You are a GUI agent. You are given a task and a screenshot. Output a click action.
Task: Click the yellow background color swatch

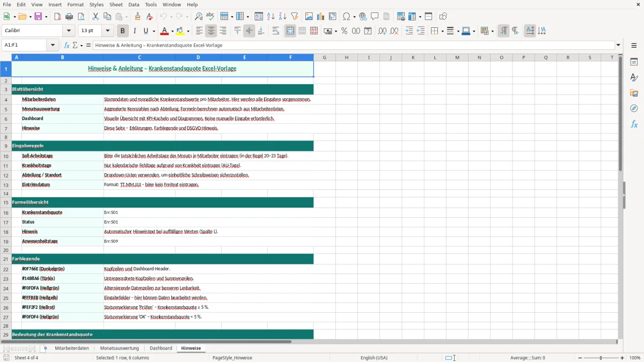[x=180, y=31]
